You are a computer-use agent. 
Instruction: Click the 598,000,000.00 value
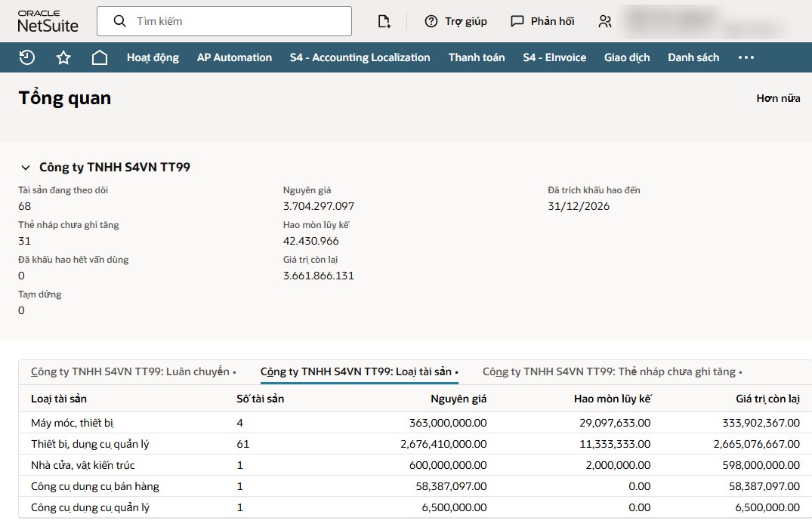pyautogui.click(x=761, y=465)
